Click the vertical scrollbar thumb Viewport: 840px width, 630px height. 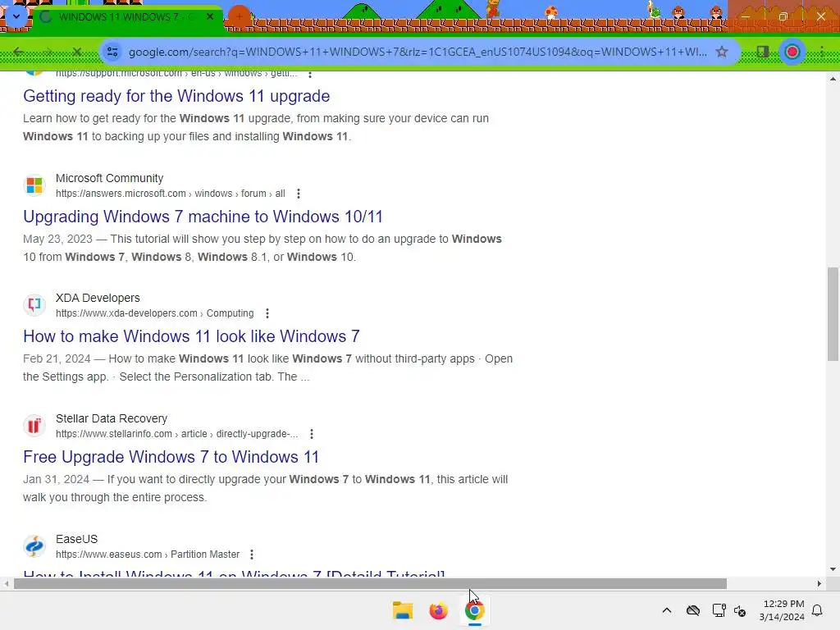(833, 314)
